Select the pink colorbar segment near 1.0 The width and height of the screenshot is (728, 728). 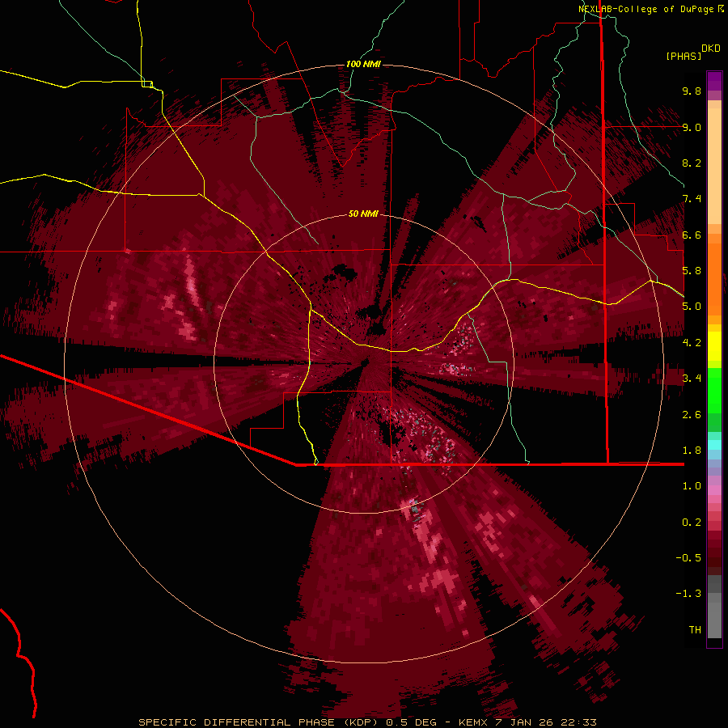point(714,490)
